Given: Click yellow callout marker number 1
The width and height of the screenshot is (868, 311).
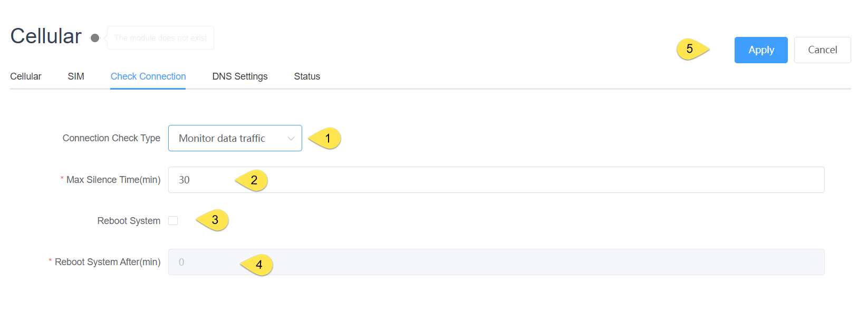Looking at the screenshot, I should (326, 138).
